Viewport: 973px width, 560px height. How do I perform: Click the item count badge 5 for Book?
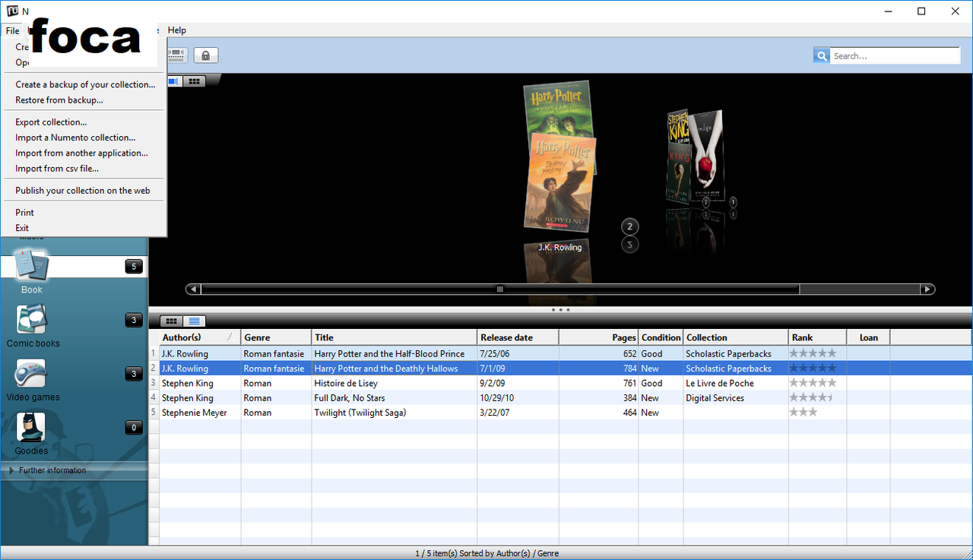click(x=134, y=266)
